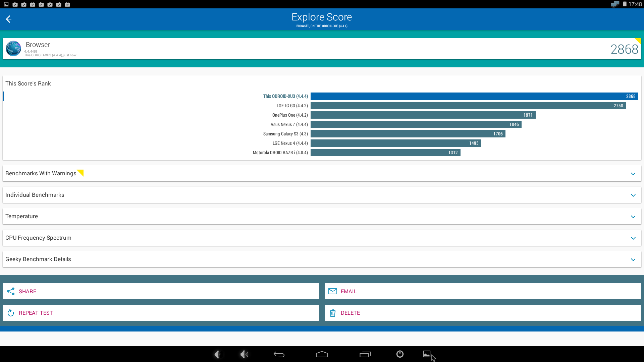Tap the Android back navigation button
The image size is (644, 362).
pos(279,354)
